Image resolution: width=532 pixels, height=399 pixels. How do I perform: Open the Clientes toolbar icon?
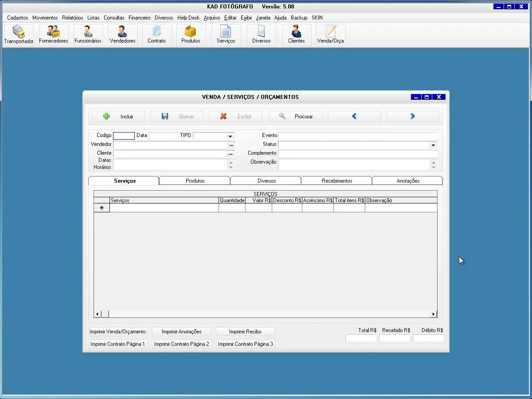[x=296, y=35]
